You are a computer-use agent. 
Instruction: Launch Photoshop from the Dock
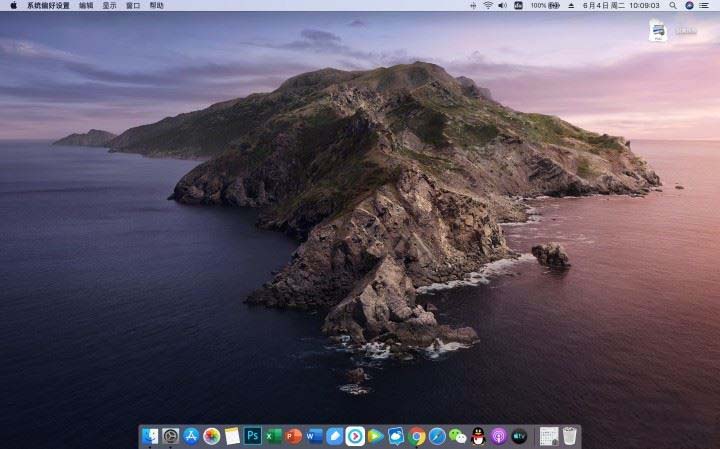coord(253,436)
